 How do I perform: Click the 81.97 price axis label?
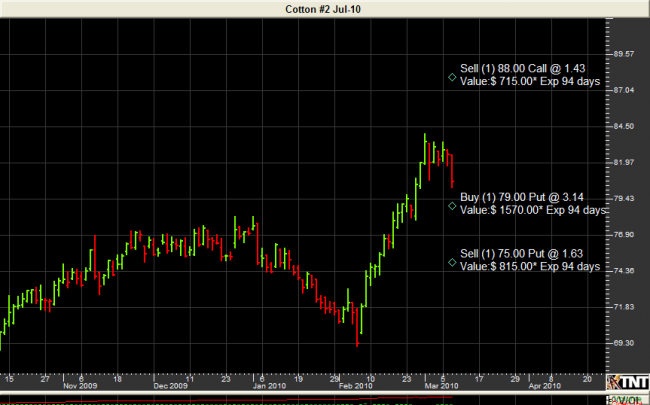point(623,162)
